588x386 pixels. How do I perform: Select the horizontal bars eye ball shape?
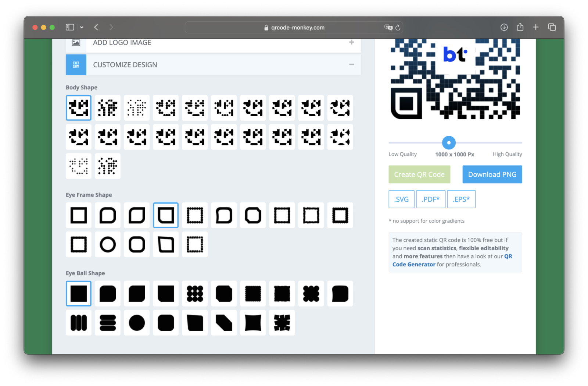pos(108,323)
